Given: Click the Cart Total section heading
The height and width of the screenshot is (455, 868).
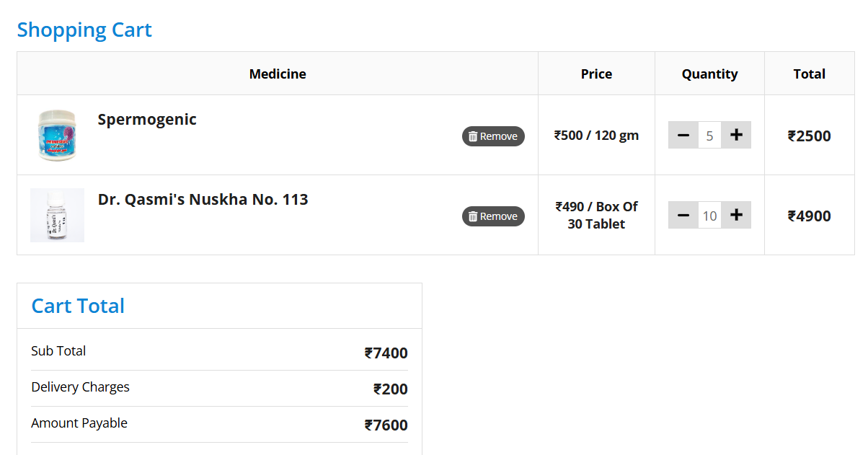Looking at the screenshot, I should 78,306.
